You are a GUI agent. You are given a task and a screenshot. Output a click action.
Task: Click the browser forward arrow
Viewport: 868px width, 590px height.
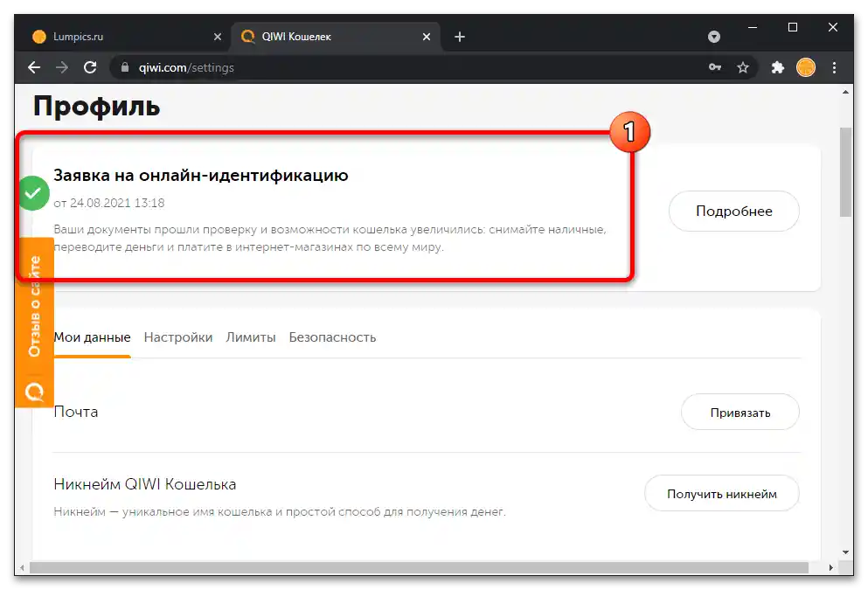pos(62,67)
